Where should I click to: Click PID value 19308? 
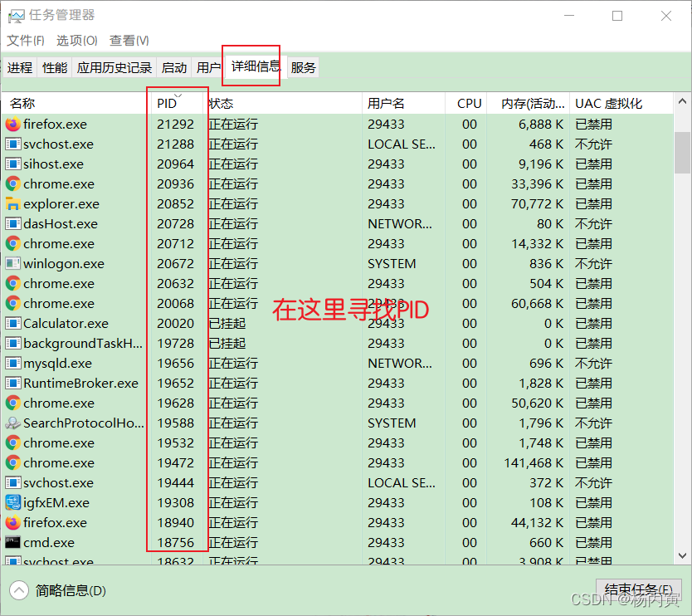tap(175, 502)
